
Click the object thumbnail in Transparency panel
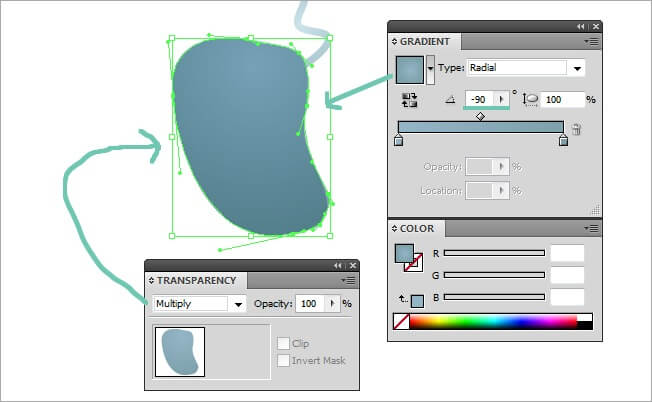tap(180, 352)
